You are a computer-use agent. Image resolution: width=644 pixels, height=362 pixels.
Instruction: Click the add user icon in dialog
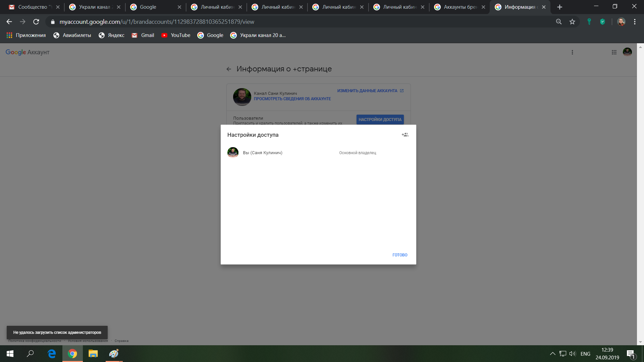coord(405,134)
